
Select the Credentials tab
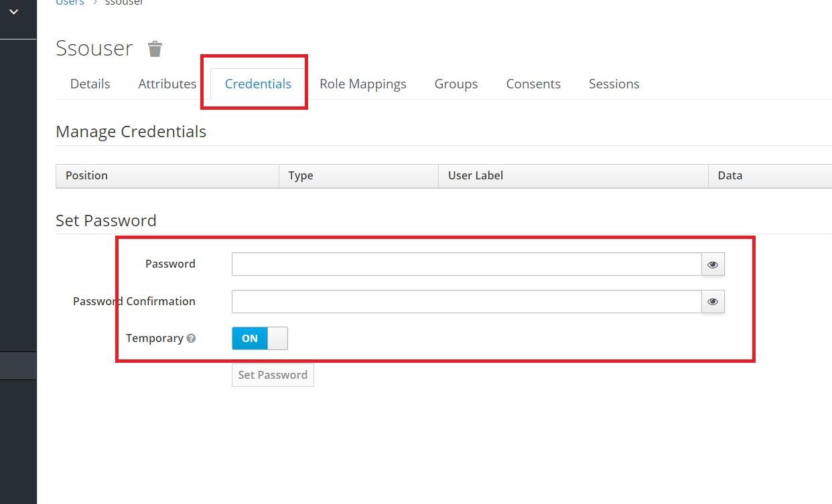tap(258, 84)
